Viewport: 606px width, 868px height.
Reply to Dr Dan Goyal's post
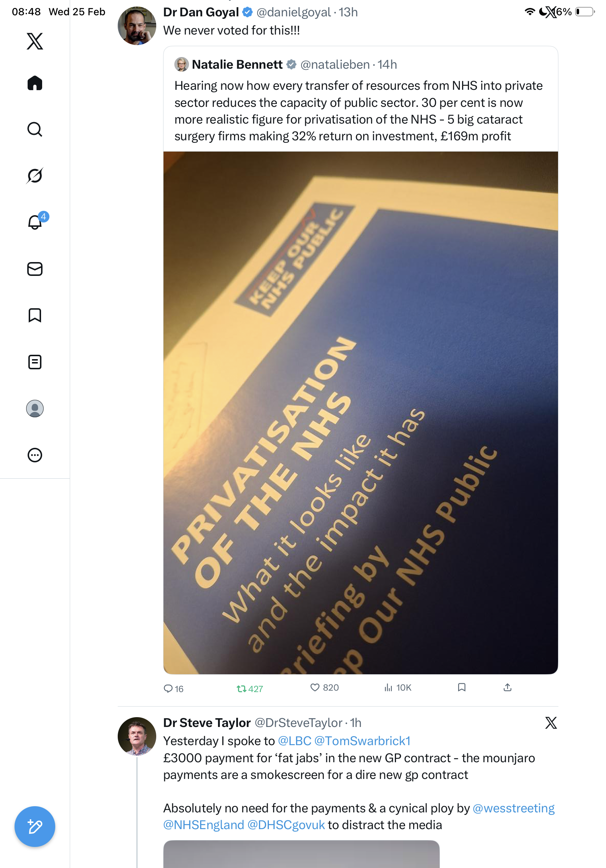(x=173, y=688)
